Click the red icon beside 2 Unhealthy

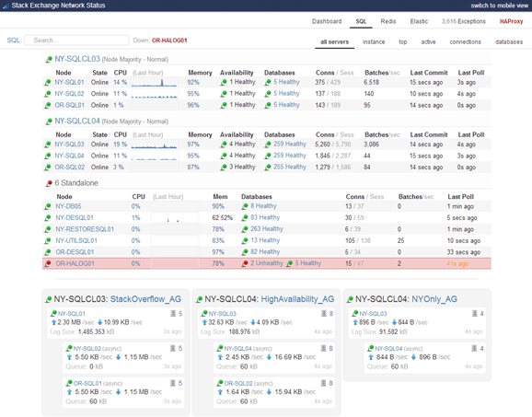pyautogui.click(x=245, y=263)
